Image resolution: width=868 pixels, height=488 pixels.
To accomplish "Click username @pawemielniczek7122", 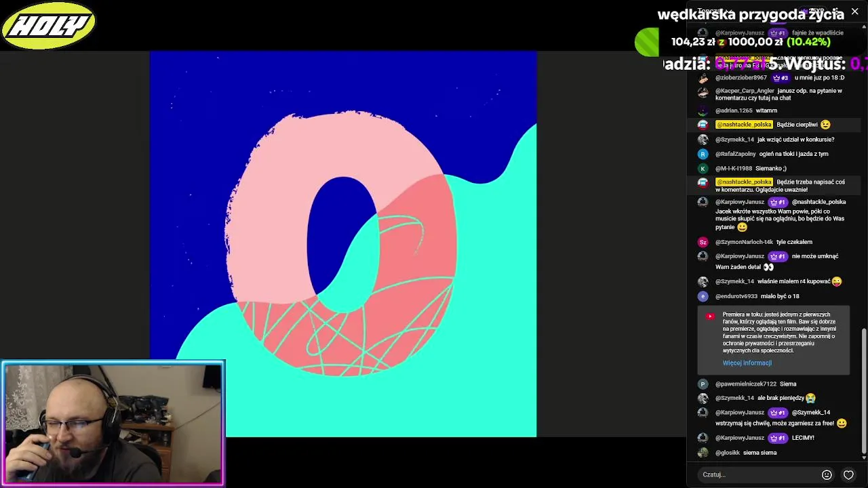I will pyautogui.click(x=746, y=384).
